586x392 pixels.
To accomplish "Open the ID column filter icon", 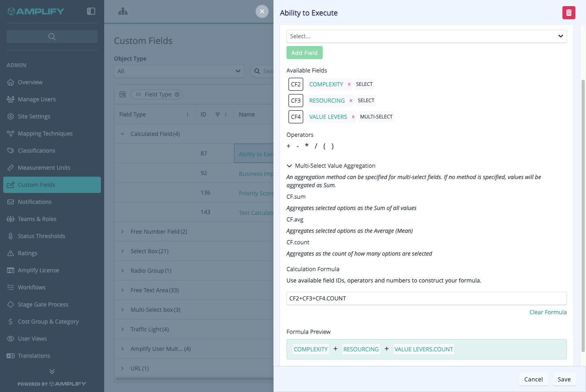I will [x=218, y=114].
